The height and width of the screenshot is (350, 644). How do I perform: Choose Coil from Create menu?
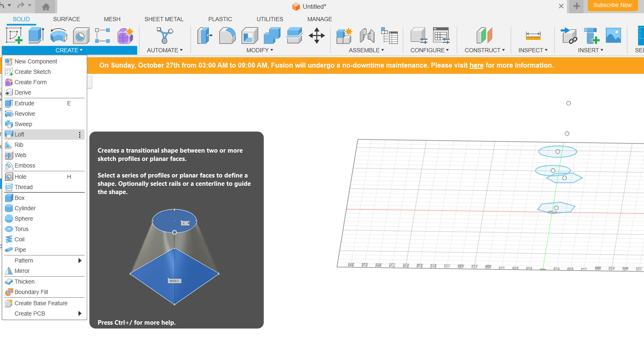click(44, 239)
